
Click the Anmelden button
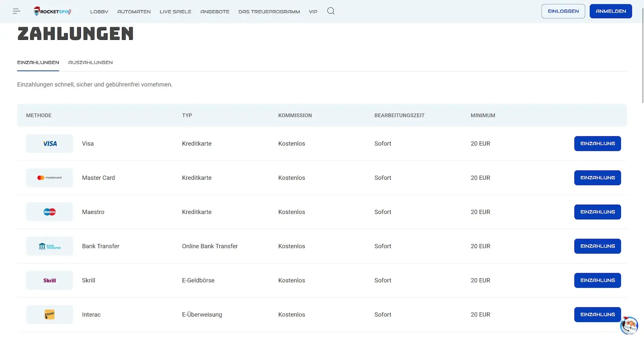point(611,11)
